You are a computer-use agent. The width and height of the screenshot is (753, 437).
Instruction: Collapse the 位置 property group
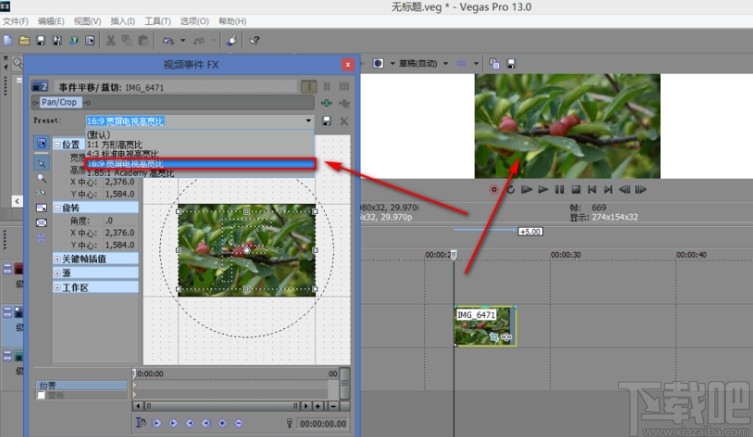pyautogui.click(x=57, y=145)
